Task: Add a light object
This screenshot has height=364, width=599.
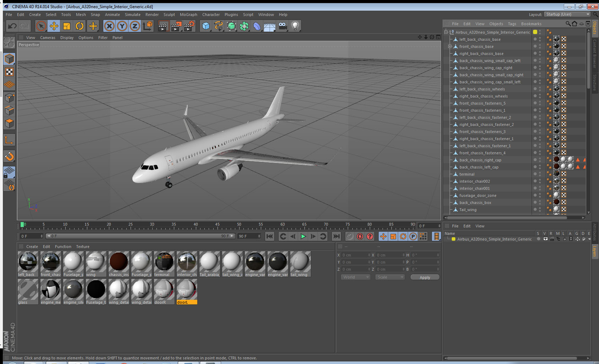Action: [295, 26]
